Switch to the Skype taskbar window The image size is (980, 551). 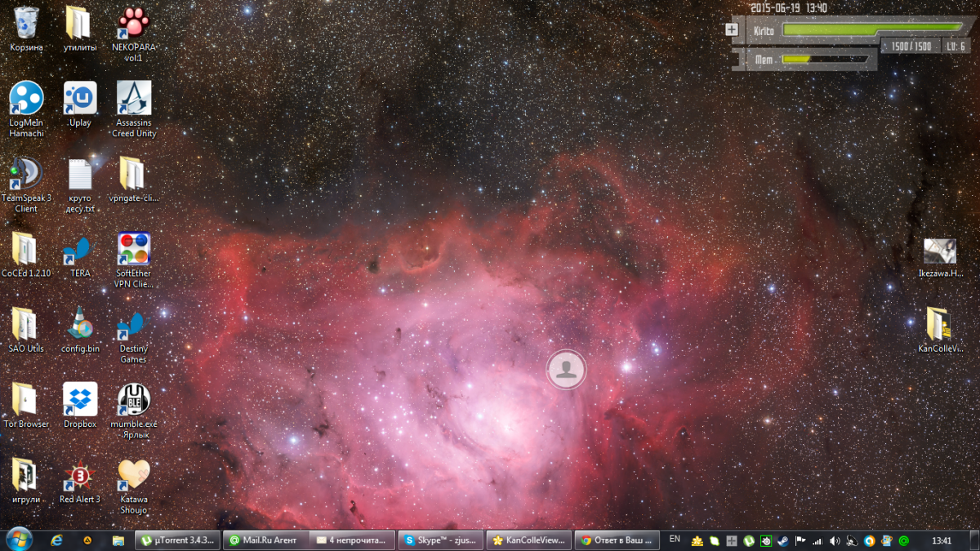[x=439, y=540]
